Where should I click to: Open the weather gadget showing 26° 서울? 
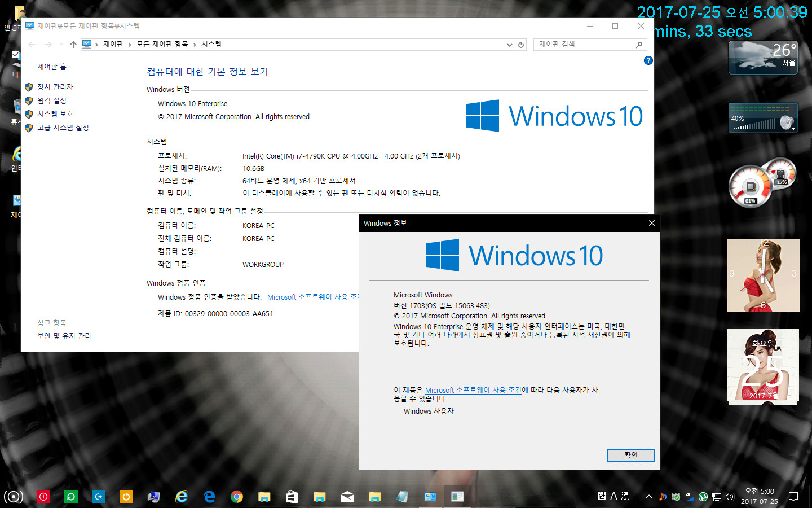(763, 57)
